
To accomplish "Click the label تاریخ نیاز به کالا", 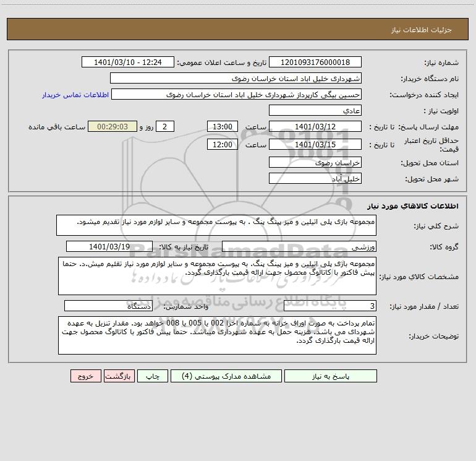I will point(184,247).
